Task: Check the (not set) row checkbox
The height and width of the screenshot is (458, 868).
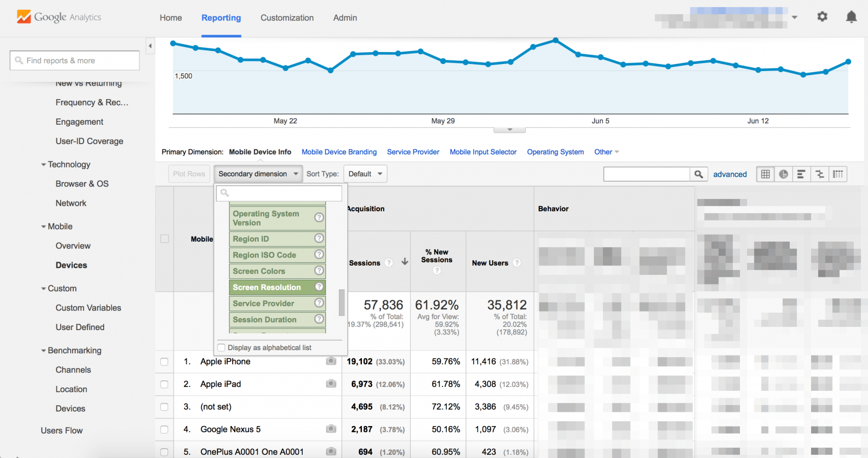Action: coord(164,407)
